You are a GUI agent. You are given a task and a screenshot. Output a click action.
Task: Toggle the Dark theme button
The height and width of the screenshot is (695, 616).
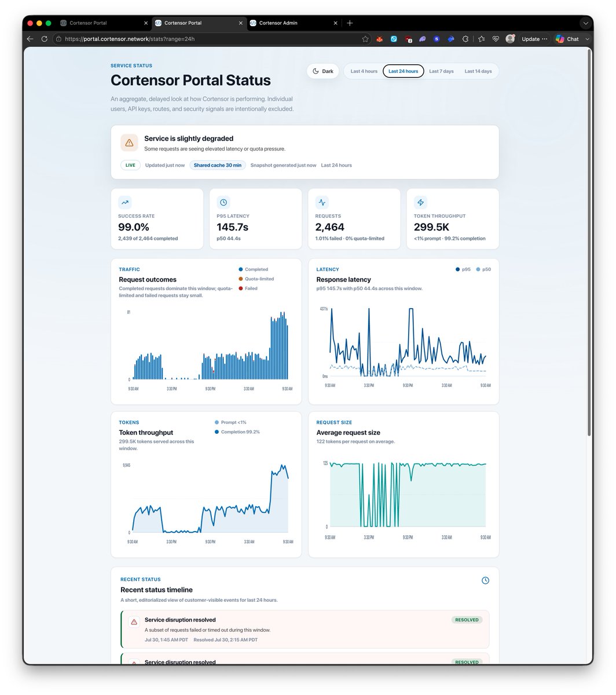tap(323, 71)
